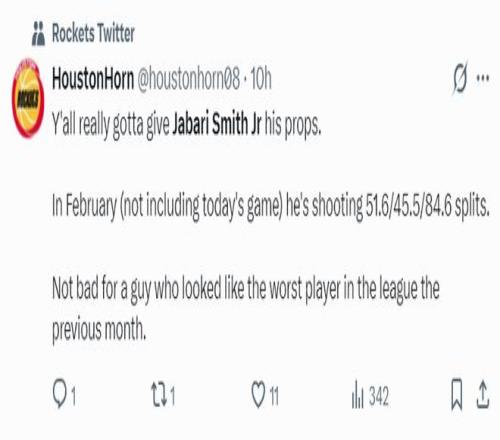Retweet the HoustonHorn post
The image size is (500, 440).
(x=159, y=395)
